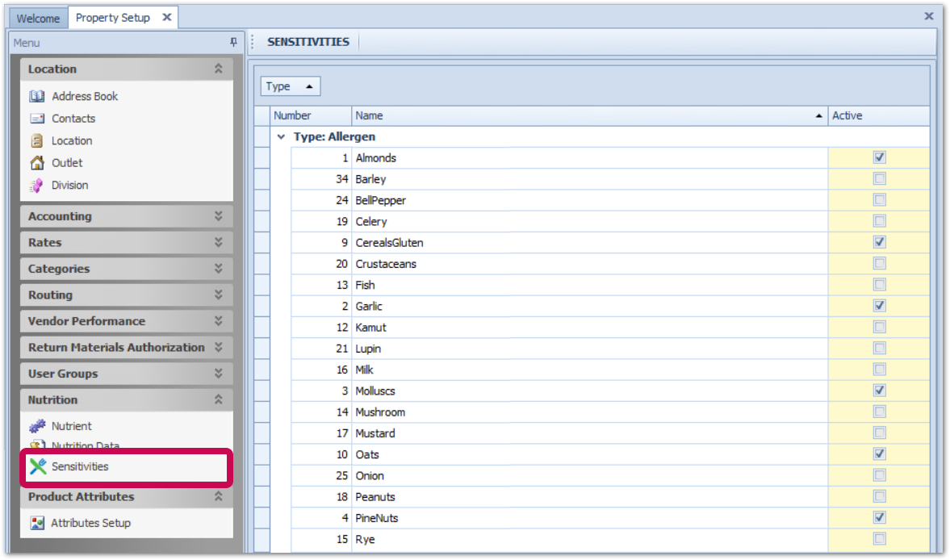The height and width of the screenshot is (560, 950).
Task: Click the Type grouping button
Action: [291, 86]
